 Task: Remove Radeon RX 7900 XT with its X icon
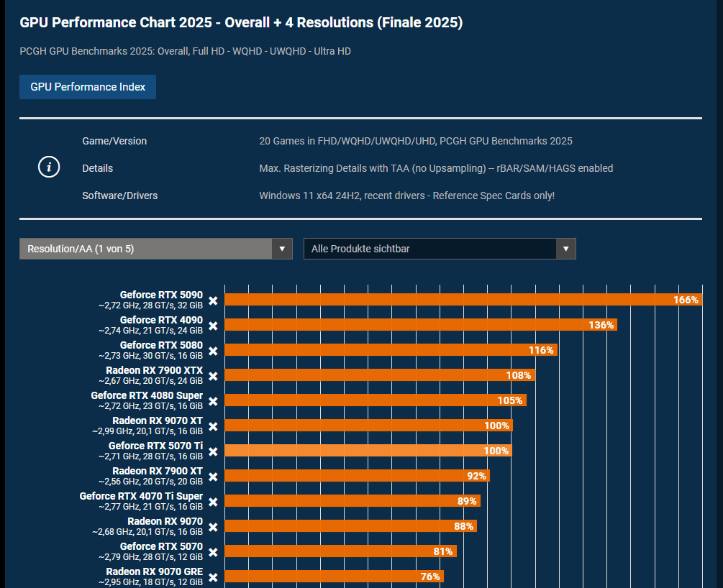(213, 477)
